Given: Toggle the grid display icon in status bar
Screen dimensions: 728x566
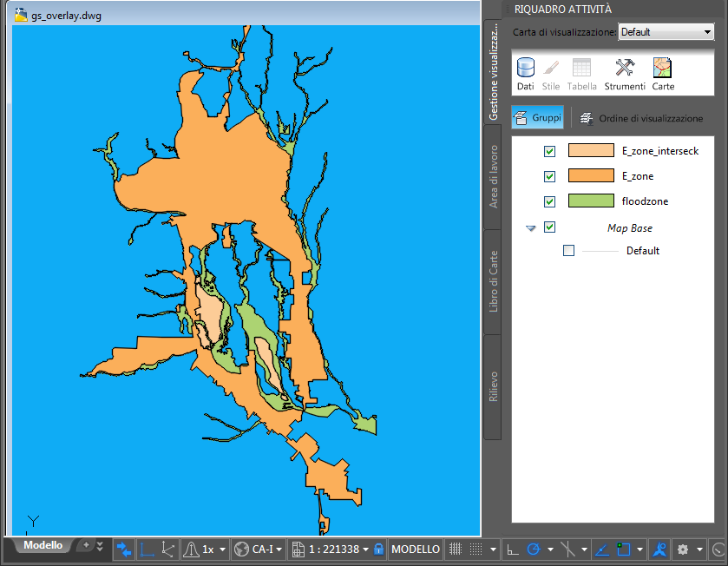Looking at the screenshot, I should point(455,550).
